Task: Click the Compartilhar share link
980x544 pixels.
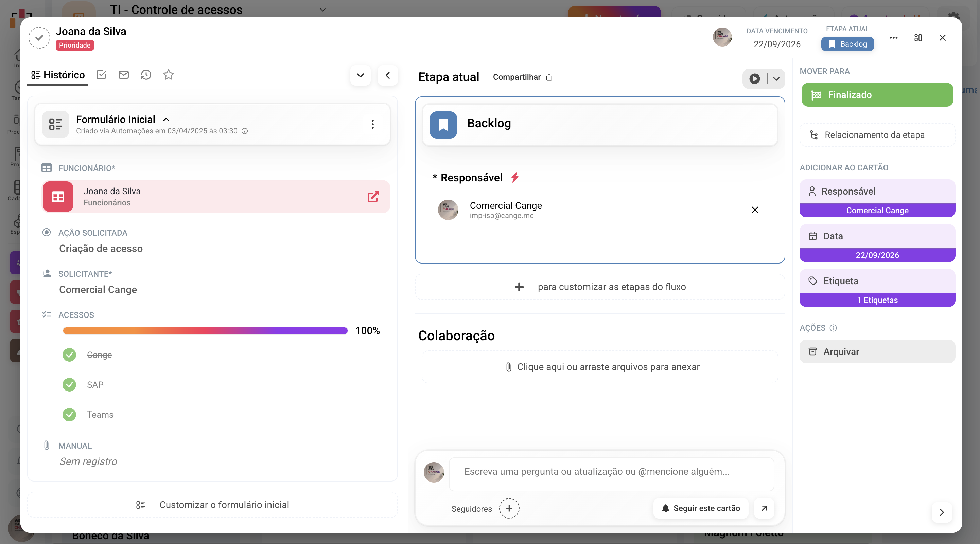Action: pos(522,77)
